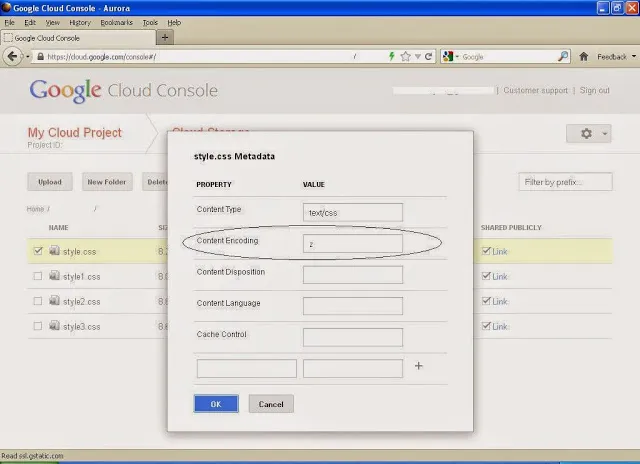Click the Upload button
The image size is (640, 464).
pos(50,182)
